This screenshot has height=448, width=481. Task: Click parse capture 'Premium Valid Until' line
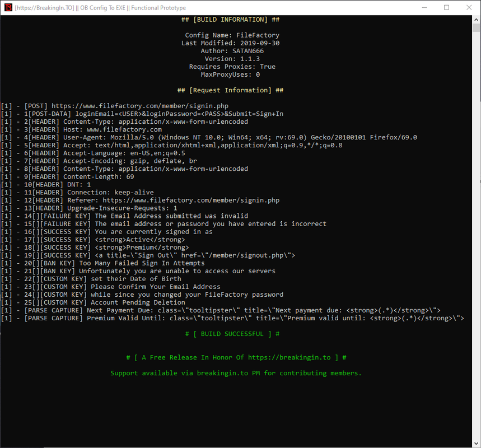(232, 318)
